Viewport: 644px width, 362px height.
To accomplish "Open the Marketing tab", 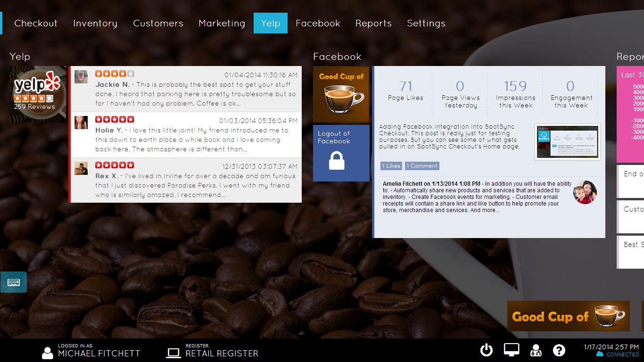I will pos(222,23).
